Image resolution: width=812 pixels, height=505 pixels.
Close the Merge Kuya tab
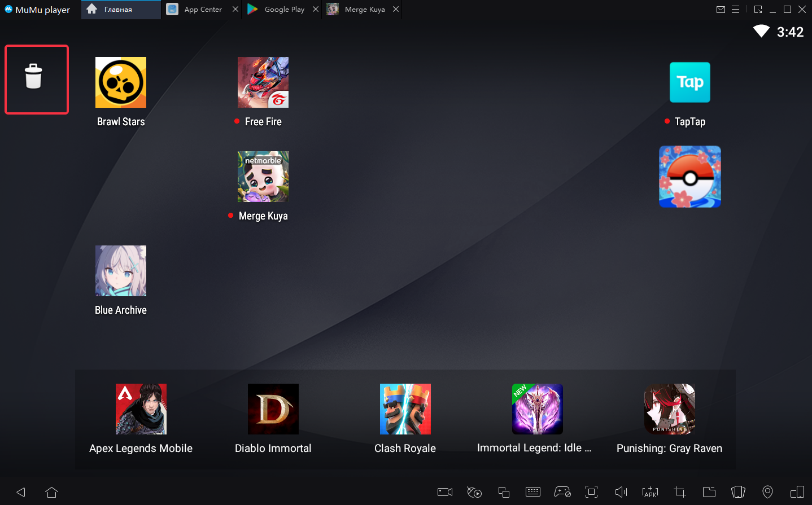(x=396, y=10)
